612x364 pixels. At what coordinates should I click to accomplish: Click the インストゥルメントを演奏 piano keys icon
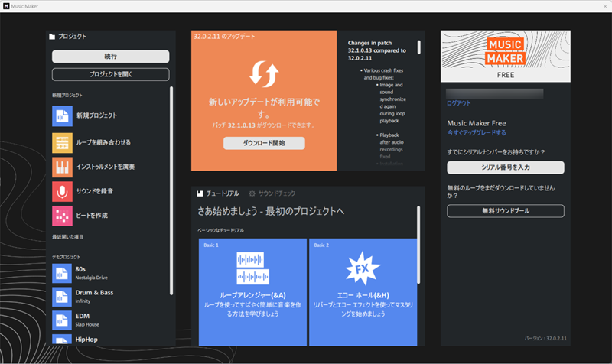point(62,167)
